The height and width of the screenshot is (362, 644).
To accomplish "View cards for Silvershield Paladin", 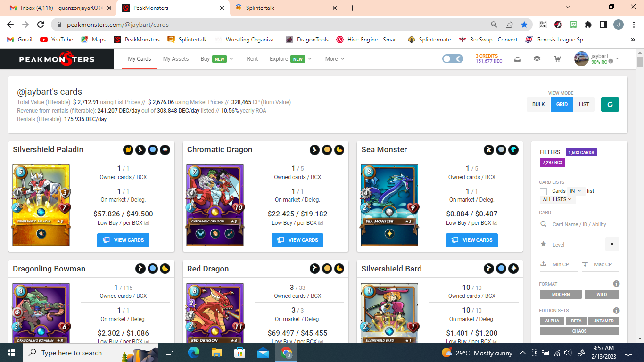I will coord(123,240).
